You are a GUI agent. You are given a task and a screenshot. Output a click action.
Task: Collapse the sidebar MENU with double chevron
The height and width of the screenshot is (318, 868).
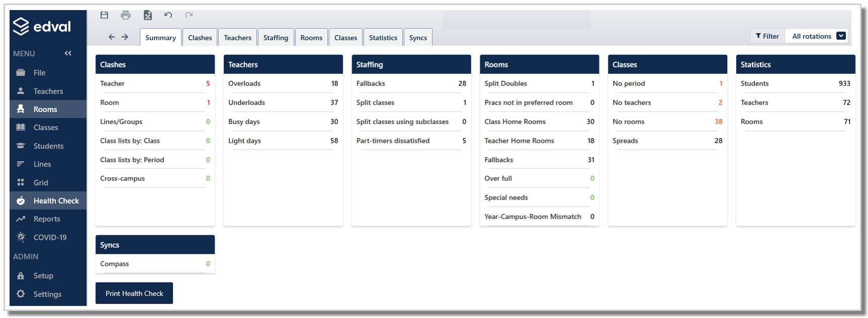68,53
